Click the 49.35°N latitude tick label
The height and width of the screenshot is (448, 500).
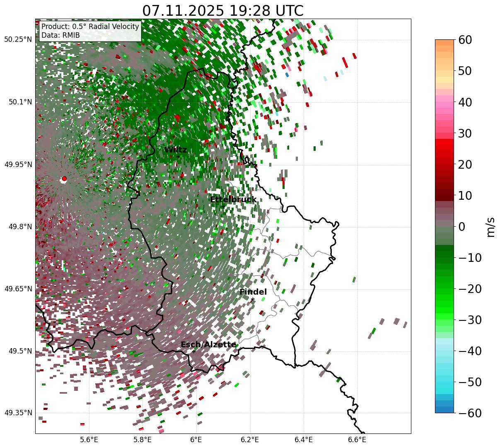tap(18, 413)
